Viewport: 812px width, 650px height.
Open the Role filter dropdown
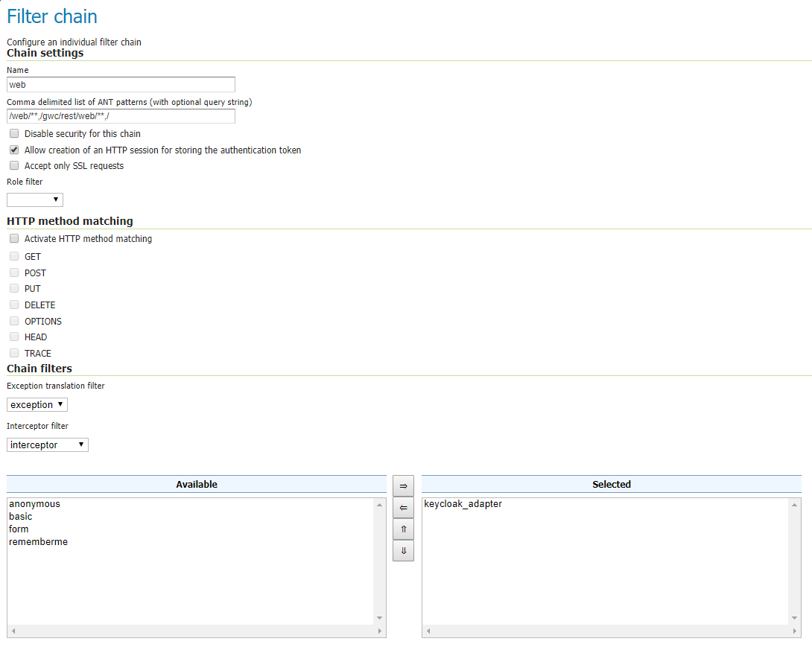tap(34, 200)
